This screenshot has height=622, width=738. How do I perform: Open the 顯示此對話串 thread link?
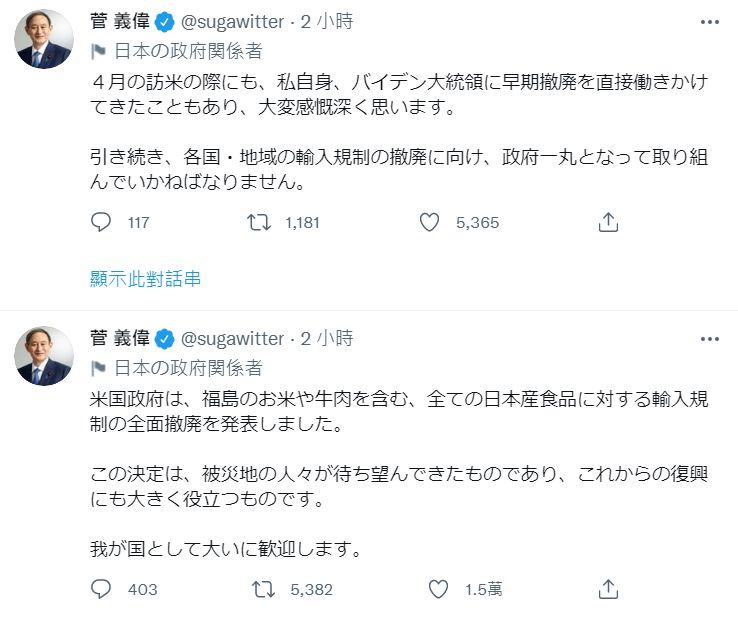click(145, 279)
